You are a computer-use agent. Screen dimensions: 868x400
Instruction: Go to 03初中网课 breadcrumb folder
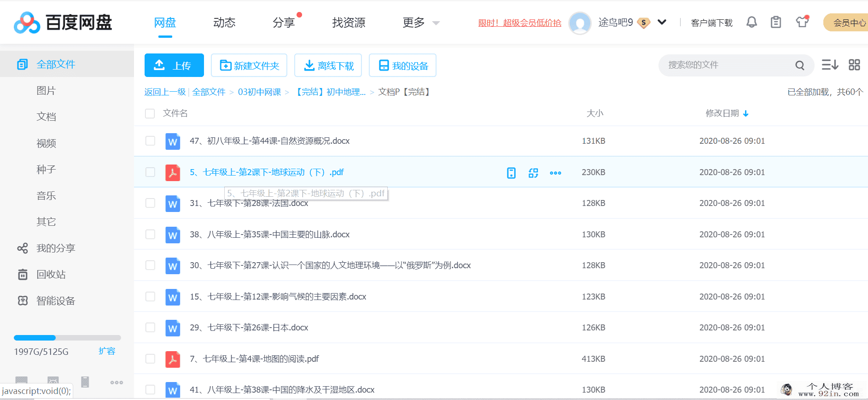click(x=259, y=92)
